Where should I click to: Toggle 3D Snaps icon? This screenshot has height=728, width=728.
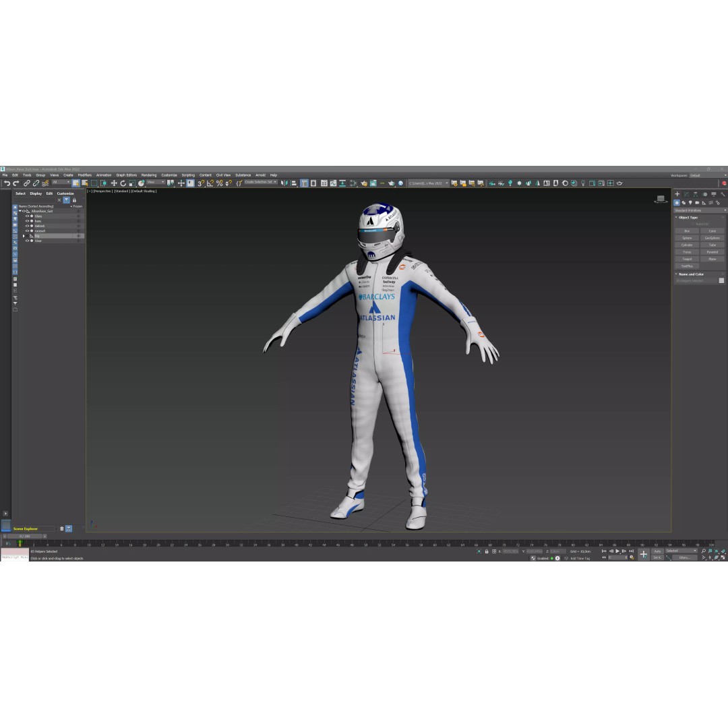(201, 183)
